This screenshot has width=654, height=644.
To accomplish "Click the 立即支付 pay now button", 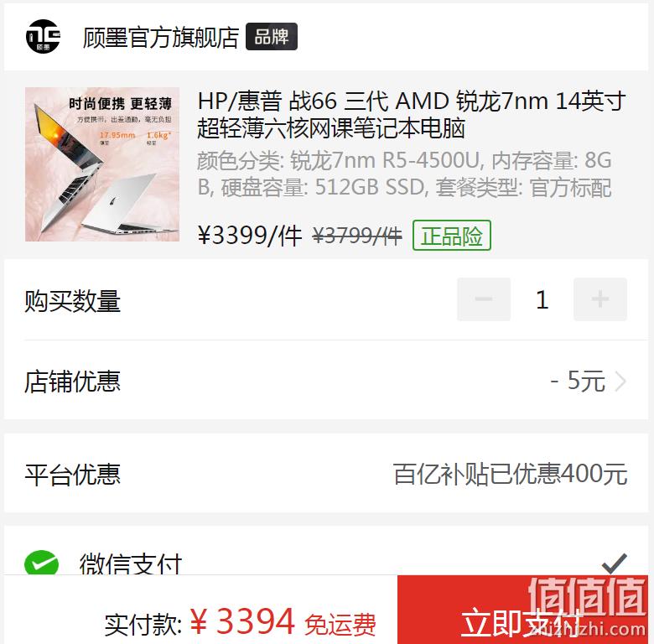I will [x=522, y=610].
